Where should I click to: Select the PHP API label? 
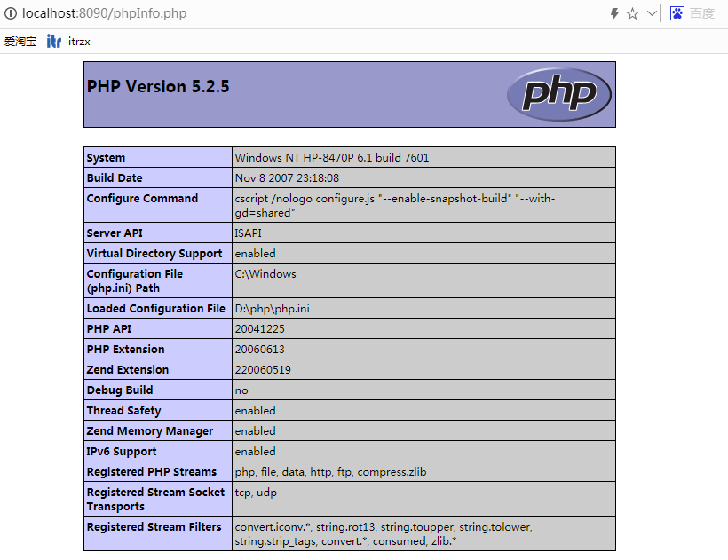tap(108, 329)
